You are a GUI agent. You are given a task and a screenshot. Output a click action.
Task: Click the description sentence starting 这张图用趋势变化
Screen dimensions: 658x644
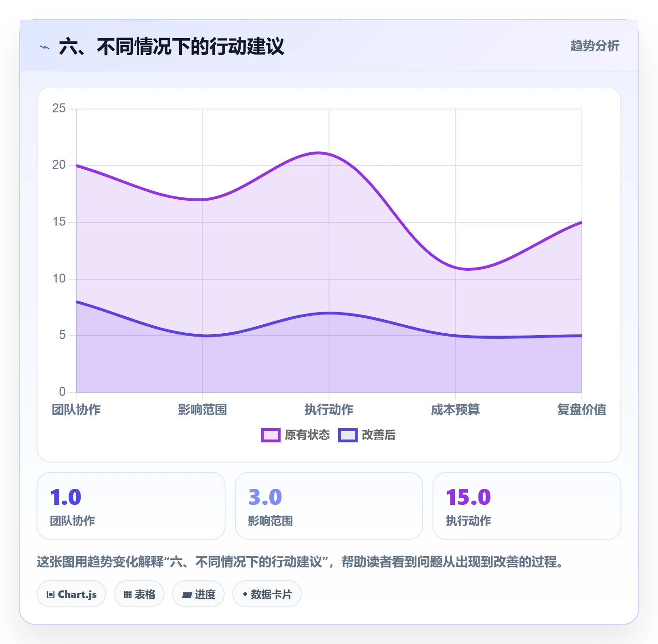(300, 562)
